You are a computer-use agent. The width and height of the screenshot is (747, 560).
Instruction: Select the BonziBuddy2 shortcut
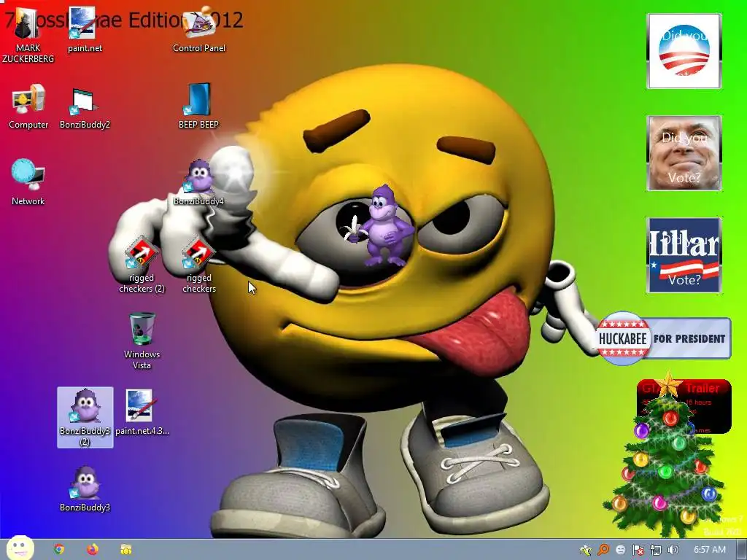pos(85,106)
